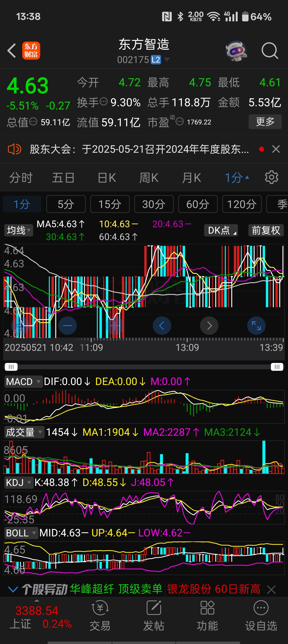Tap the 更多 more details button
The width and height of the screenshot is (288, 644).
tap(265, 122)
